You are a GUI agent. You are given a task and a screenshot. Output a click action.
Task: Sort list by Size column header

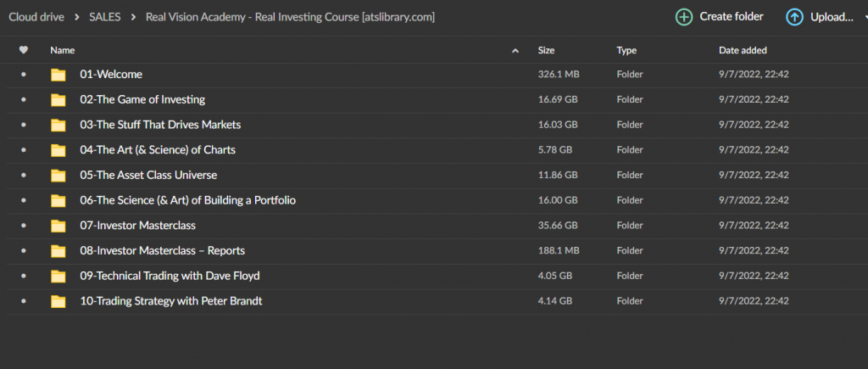[x=547, y=50]
